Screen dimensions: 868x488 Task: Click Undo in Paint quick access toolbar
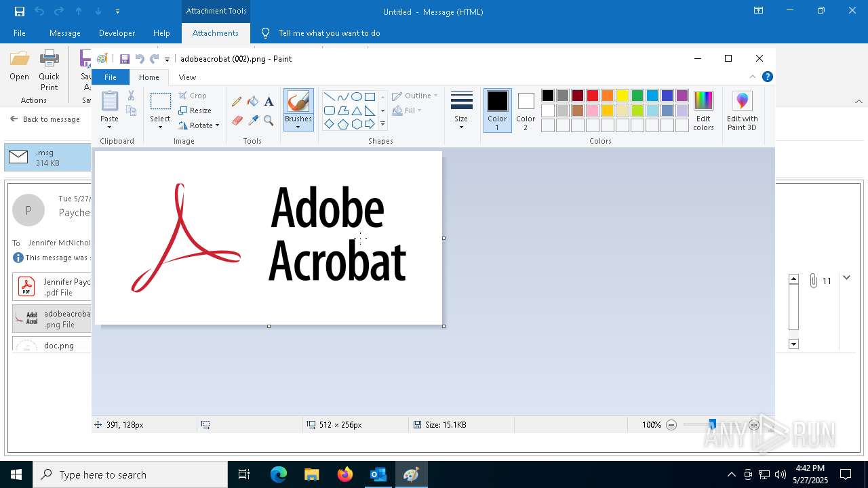point(140,59)
